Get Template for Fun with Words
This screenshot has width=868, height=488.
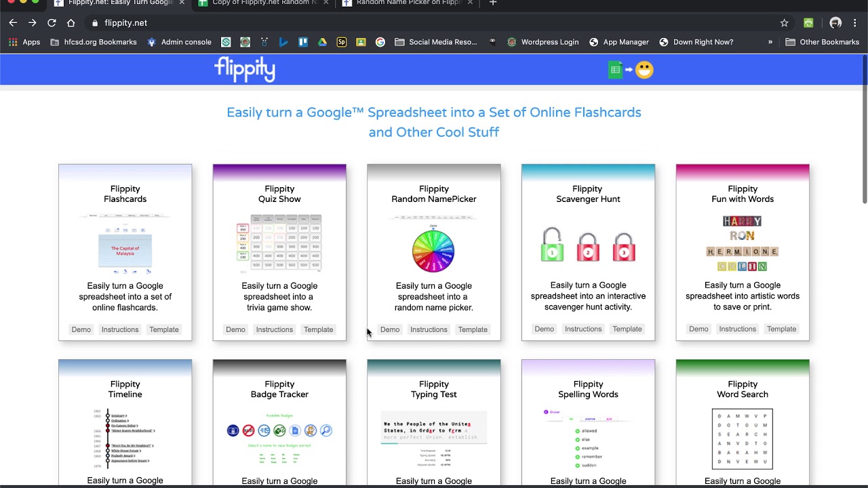click(x=782, y=329)
